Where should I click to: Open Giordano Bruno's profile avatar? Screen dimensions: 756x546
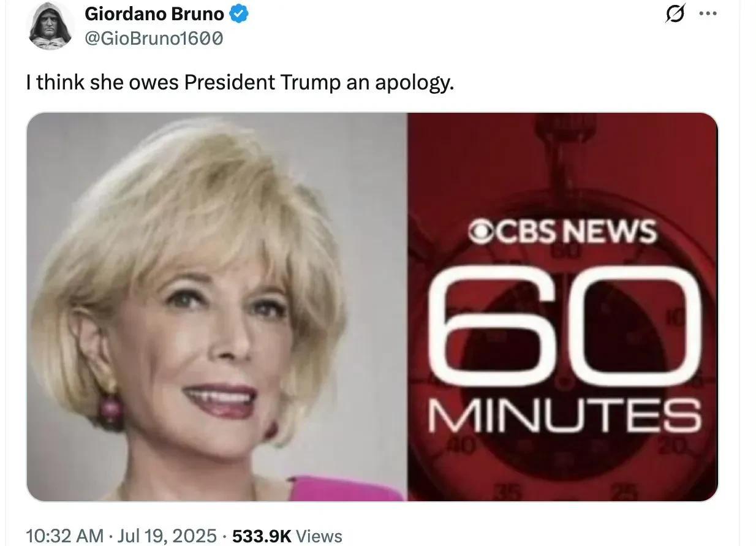[x=49, y=25]
